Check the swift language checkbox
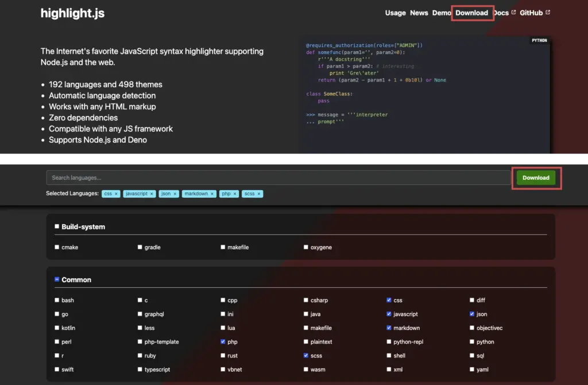588x385 pixels. tap(57, 369)
